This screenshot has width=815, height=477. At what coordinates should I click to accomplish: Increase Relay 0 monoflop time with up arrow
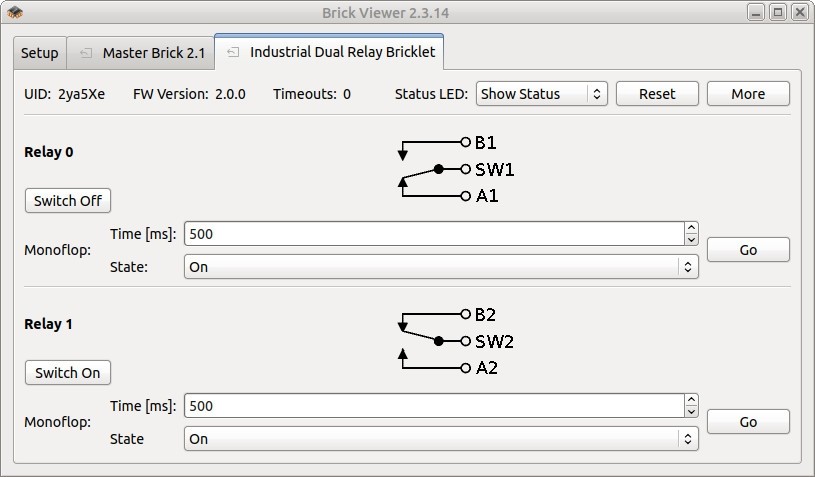691,228
